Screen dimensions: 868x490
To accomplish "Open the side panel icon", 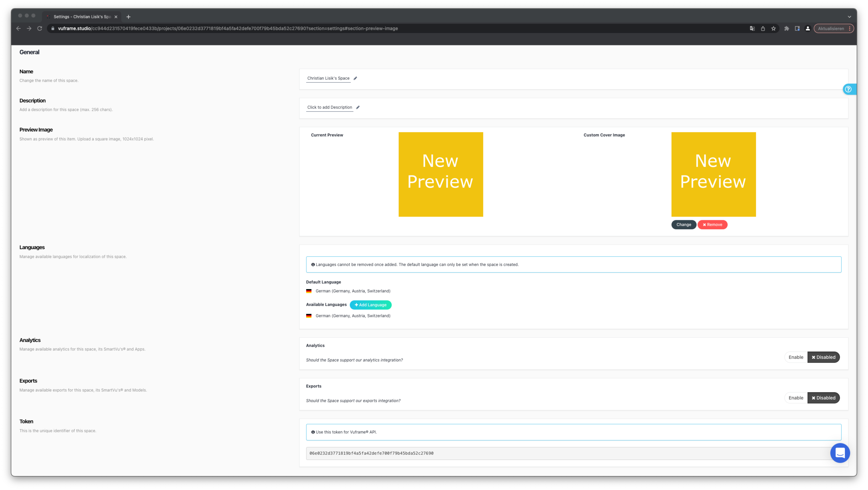I will 797,29.
